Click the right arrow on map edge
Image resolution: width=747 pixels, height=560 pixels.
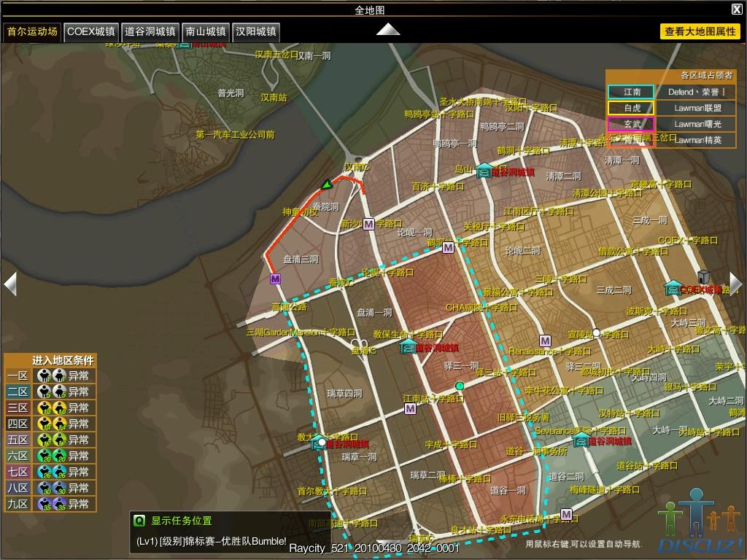point(735,284)
